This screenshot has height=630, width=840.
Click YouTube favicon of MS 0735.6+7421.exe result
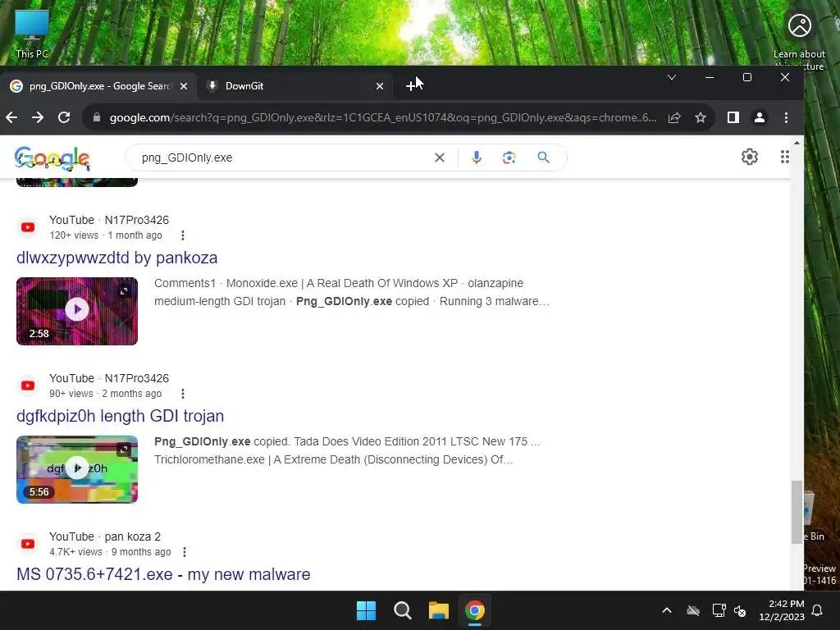(28, 544)
